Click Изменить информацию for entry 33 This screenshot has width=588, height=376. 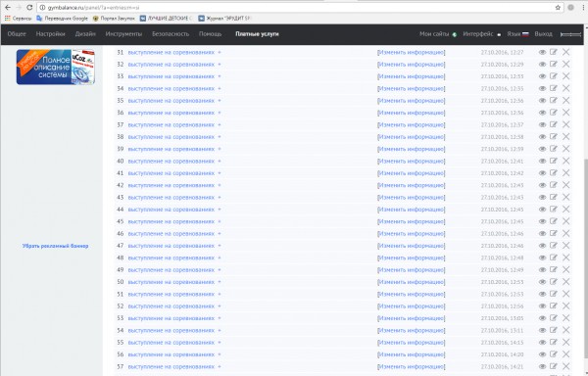[x=411, y=76]
